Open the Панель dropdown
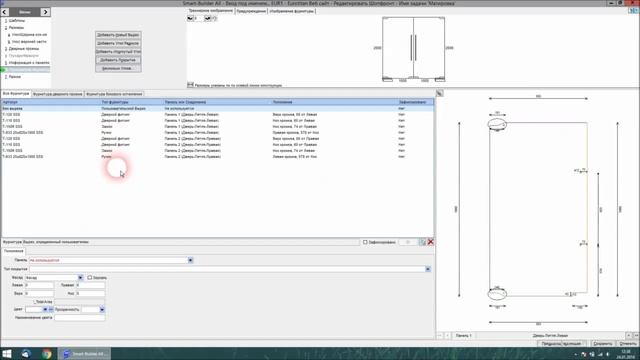Viewport: 640px width, 360px height. click(190, 260)
